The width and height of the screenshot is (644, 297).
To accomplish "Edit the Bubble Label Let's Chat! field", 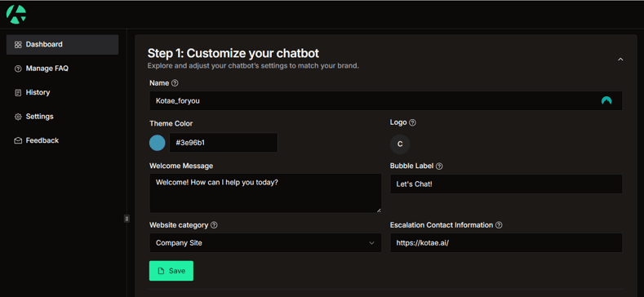I will pyautogui.click(x=506, y=184).
